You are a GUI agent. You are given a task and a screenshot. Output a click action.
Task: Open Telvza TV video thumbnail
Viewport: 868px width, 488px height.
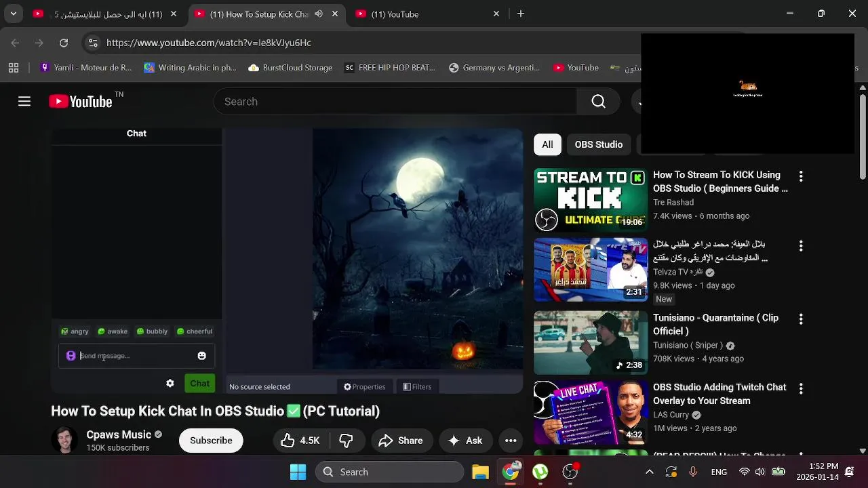pyautogui.click(x=591, y=270)
